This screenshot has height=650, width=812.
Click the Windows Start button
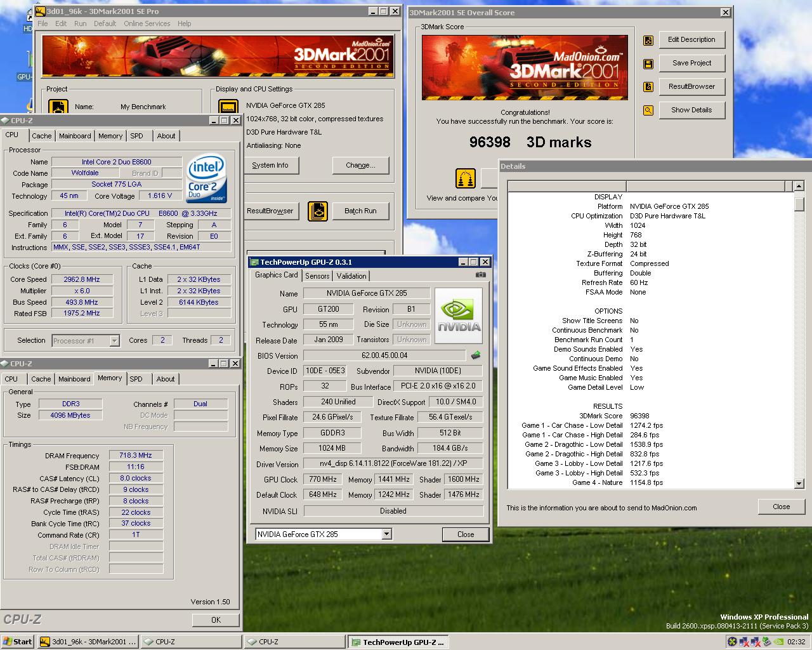(18, 642)
